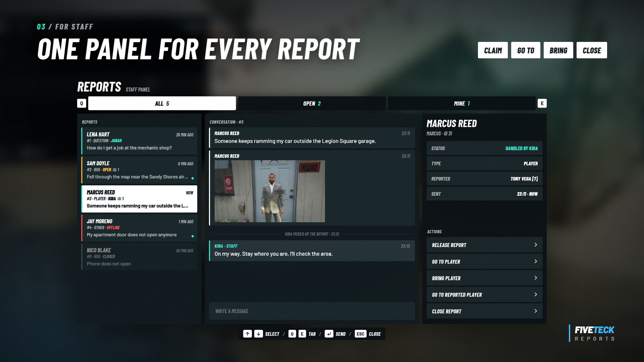
Task: Click the Handled by Kira status value
Action: tap(522, 148)
